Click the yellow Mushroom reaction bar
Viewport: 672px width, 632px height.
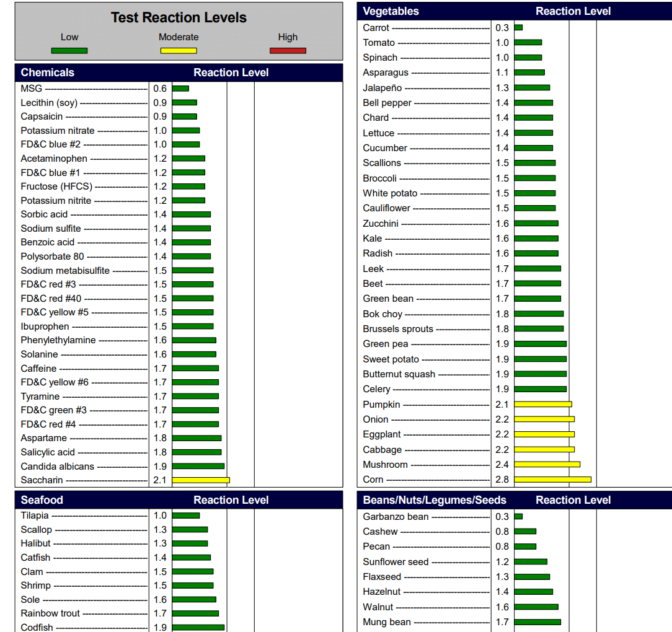[x=547, y=464]
